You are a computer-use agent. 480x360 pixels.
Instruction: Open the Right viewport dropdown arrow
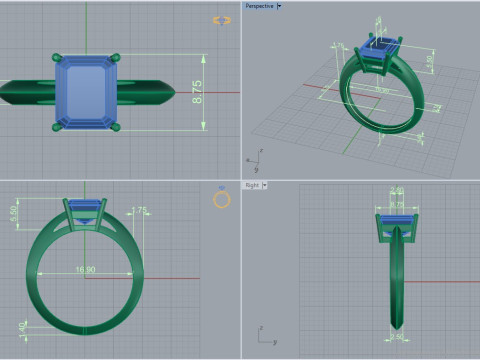(x=264, y=185)
